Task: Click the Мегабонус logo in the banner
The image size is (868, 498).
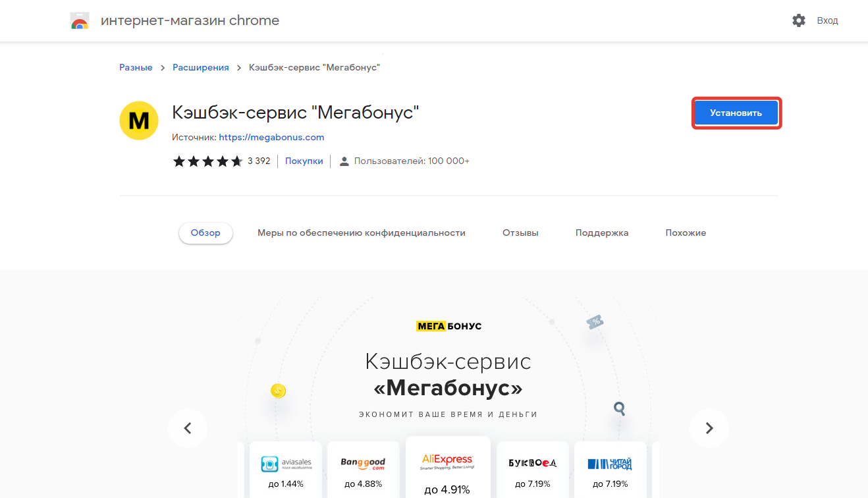Action: pyautogui.click(x=448, y=326)
